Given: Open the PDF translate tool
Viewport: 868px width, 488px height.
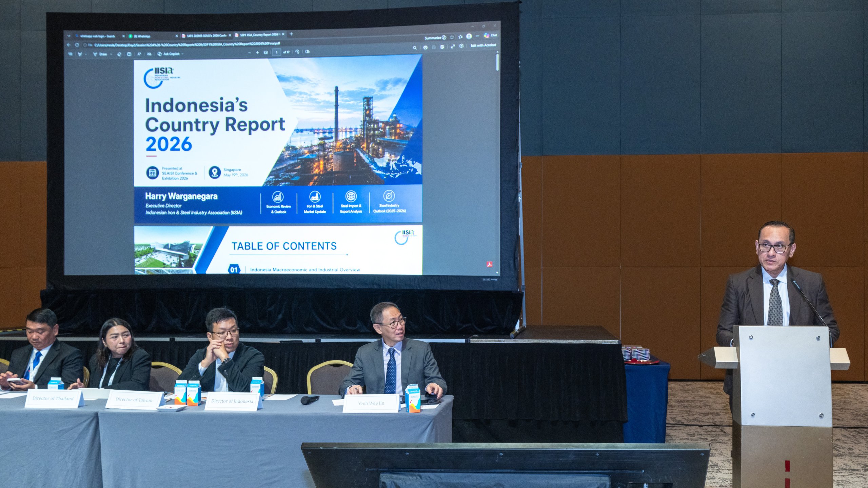Looking at the screenshot, I should [x=149, y=54].
